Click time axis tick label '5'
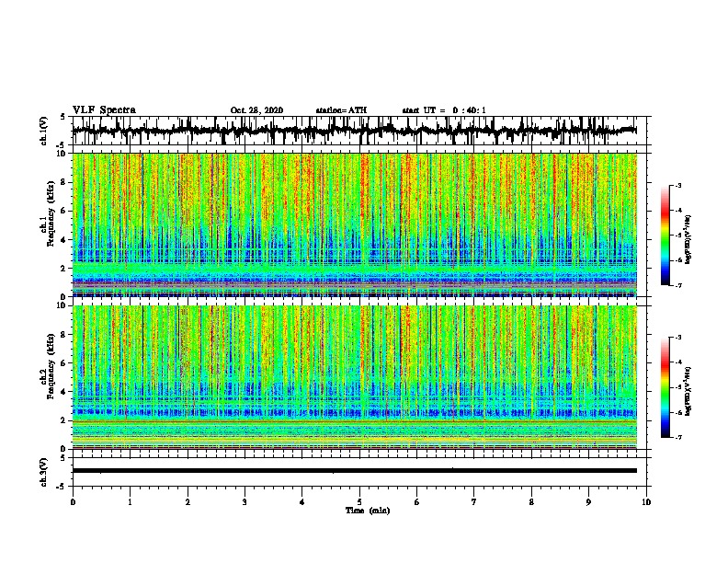728x563 pixels. (359, 502)
